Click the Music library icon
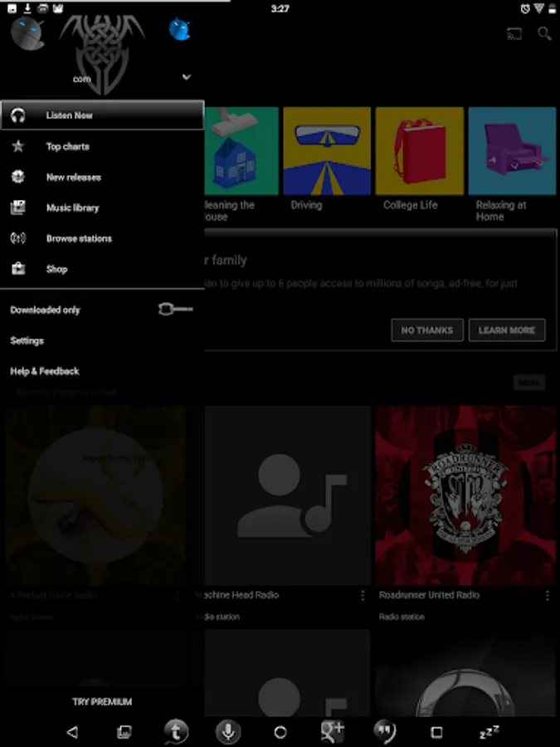 18,207
